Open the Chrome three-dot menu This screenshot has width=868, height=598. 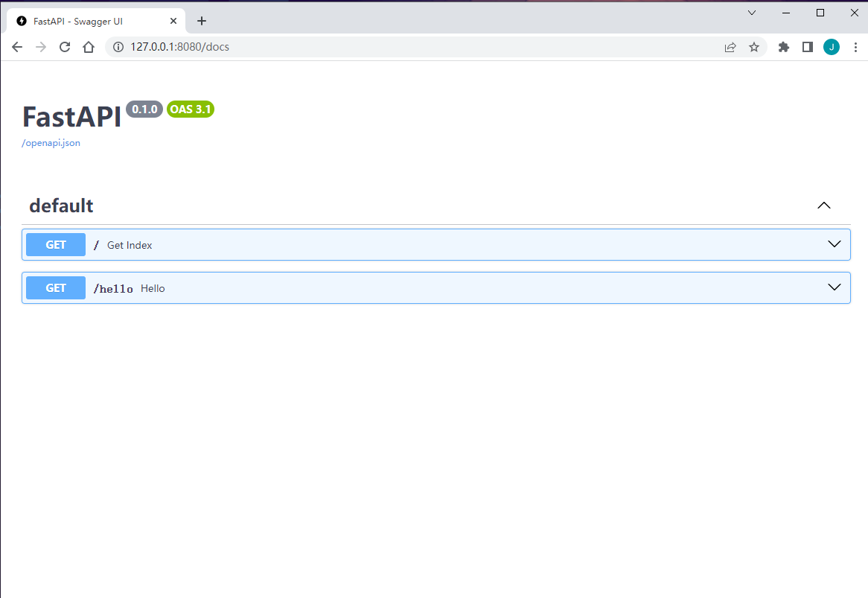pyautogui.click(x=855, y=46)
